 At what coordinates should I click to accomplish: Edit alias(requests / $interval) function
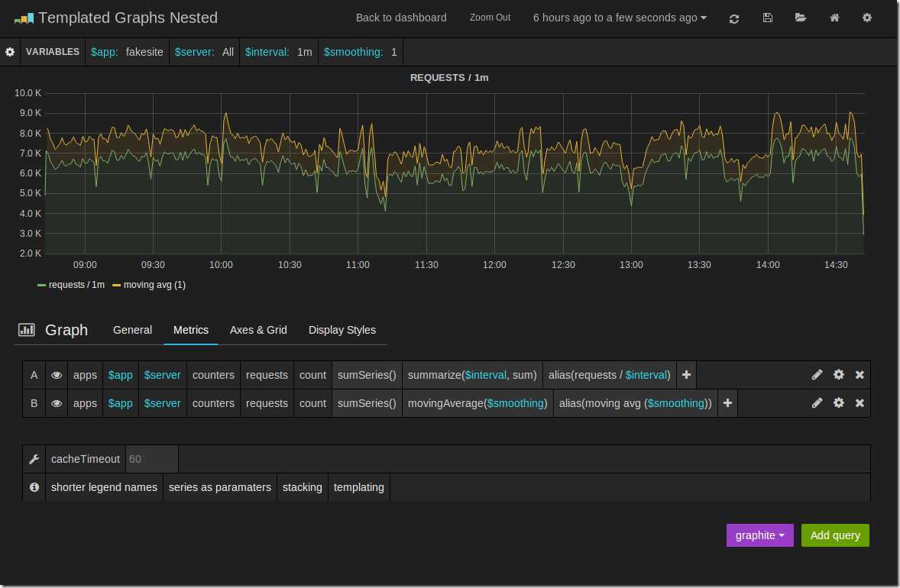[609, 375]
